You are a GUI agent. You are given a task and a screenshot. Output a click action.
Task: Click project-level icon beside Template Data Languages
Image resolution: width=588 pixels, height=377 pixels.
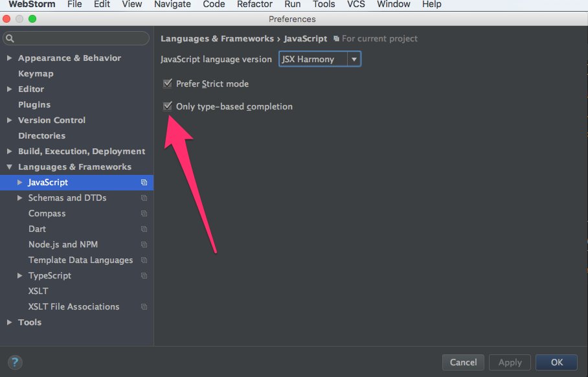(144, 260)
